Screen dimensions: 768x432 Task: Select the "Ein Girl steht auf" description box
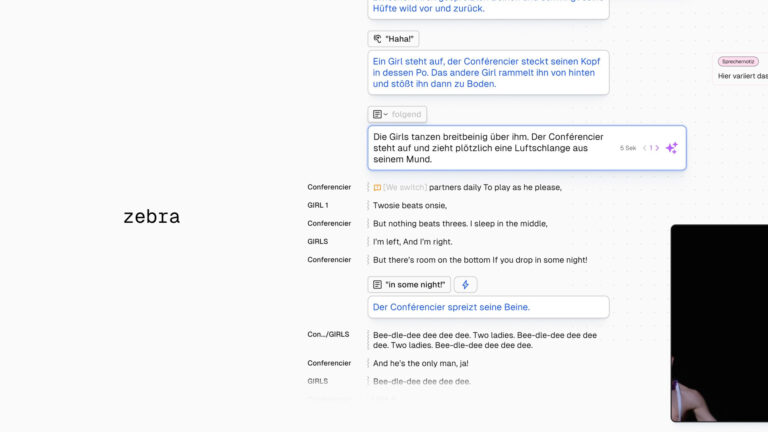[x=488, y=72]
